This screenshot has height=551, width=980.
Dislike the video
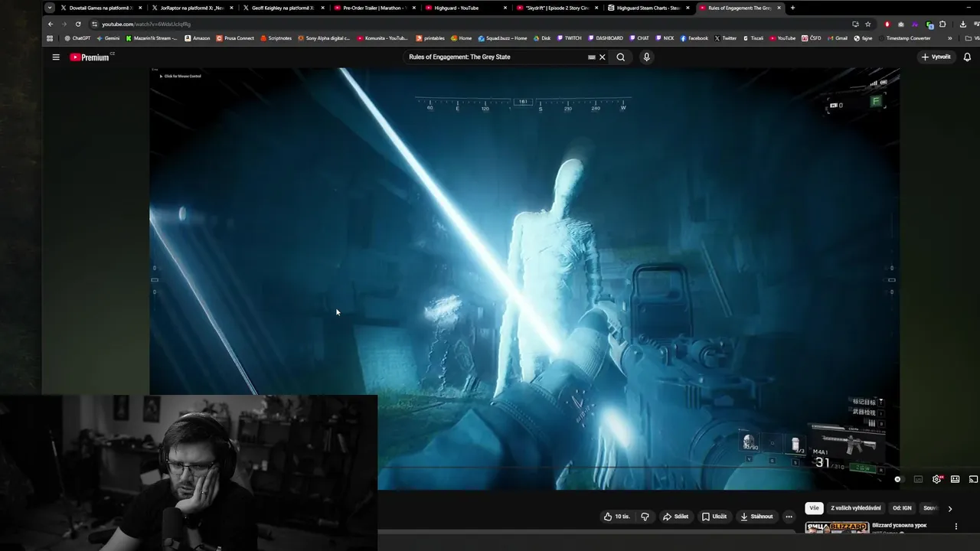(x=645, y=517)
